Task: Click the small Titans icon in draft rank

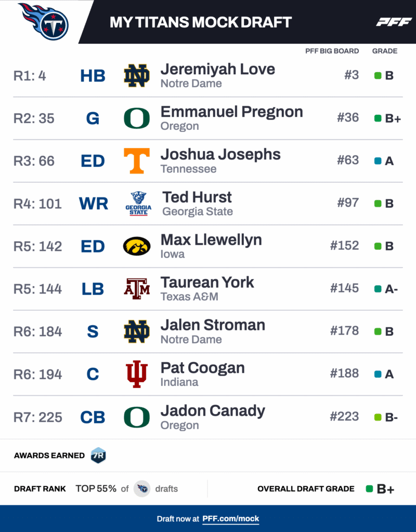Action: pos(142,489)
